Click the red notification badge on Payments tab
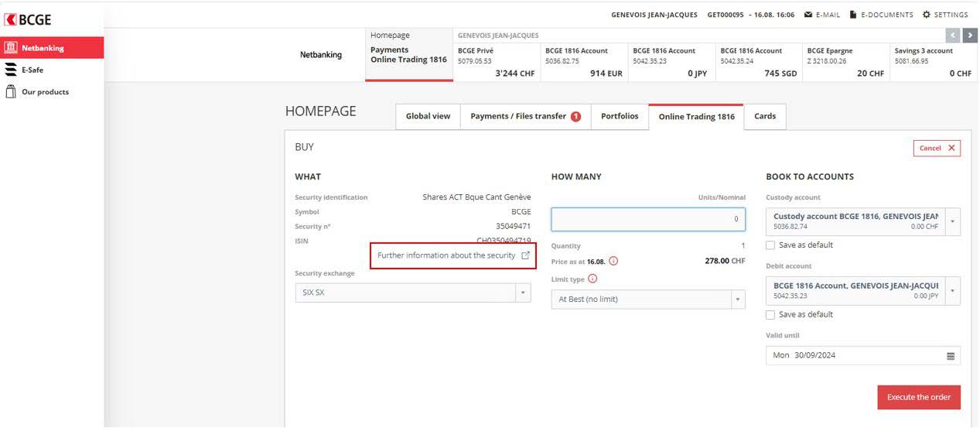The height and width of the screenshot is (428, 980). (575, 117)
